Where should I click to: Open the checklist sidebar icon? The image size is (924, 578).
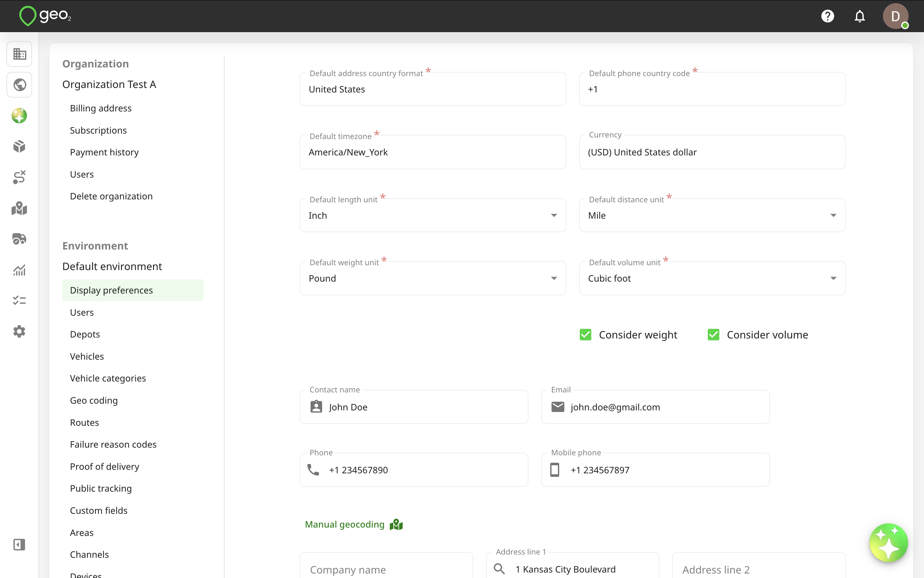20,301
